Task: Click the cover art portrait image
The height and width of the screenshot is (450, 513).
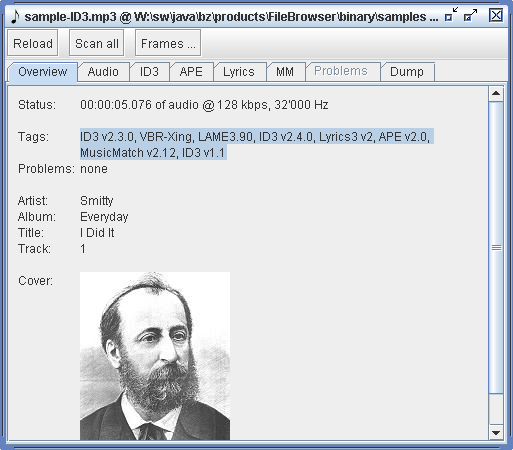Action: [155, 356]
